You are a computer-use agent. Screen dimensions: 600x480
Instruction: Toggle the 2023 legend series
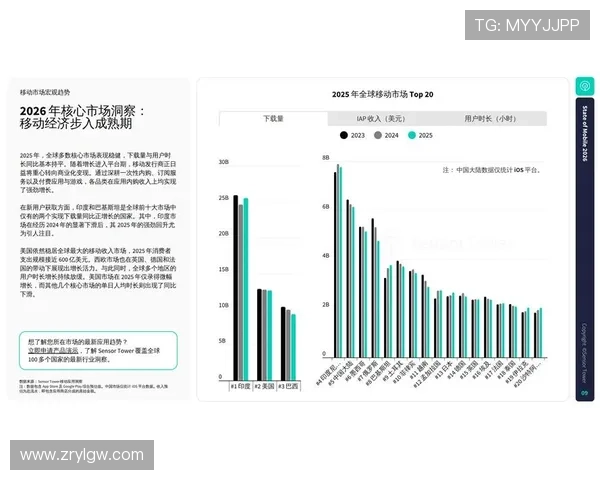352,135
